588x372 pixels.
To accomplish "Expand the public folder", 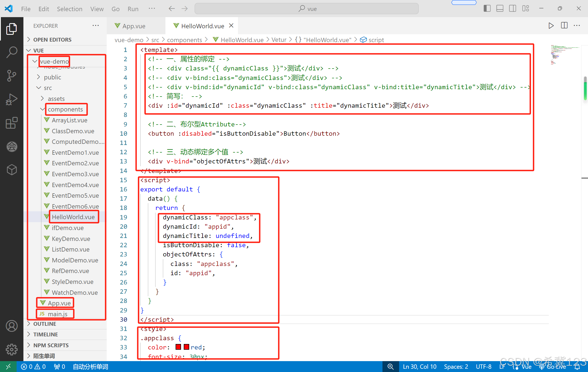I will coord(52,77).
